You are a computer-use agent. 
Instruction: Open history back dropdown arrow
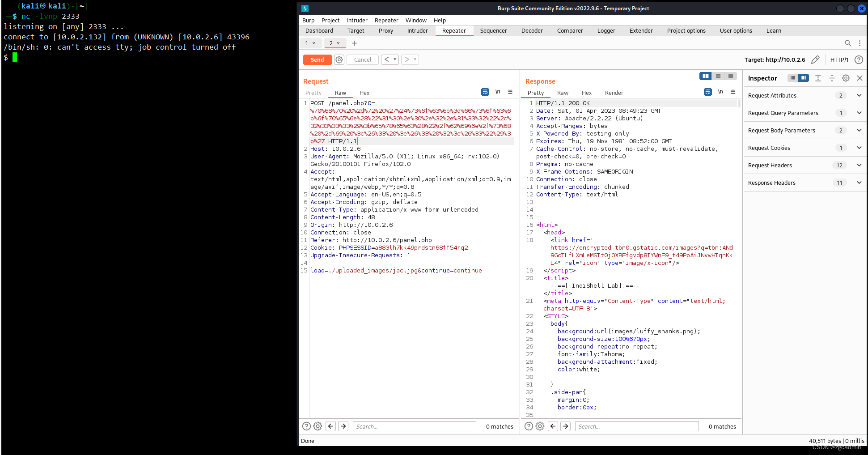[395, 60]
